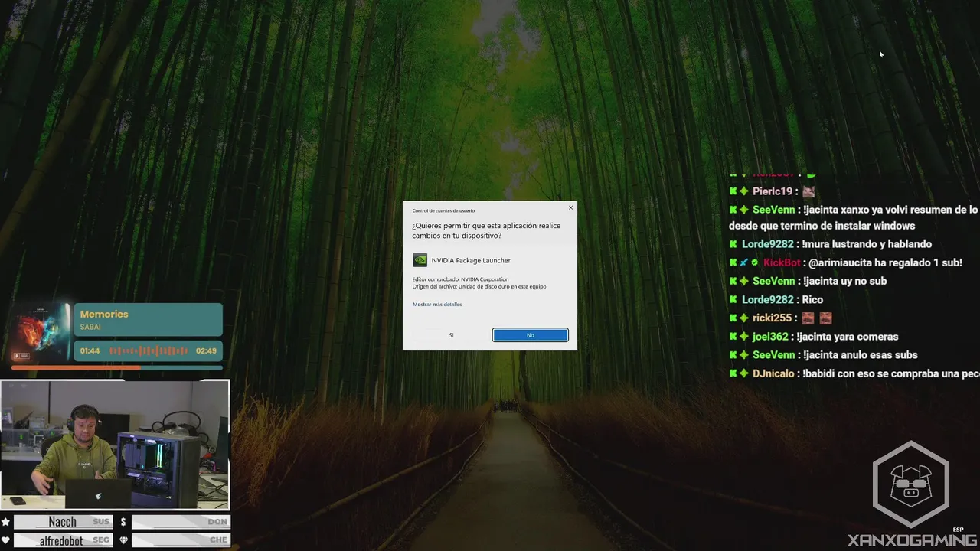Click the cat emote in Pierlc19's message

point(808,191)
